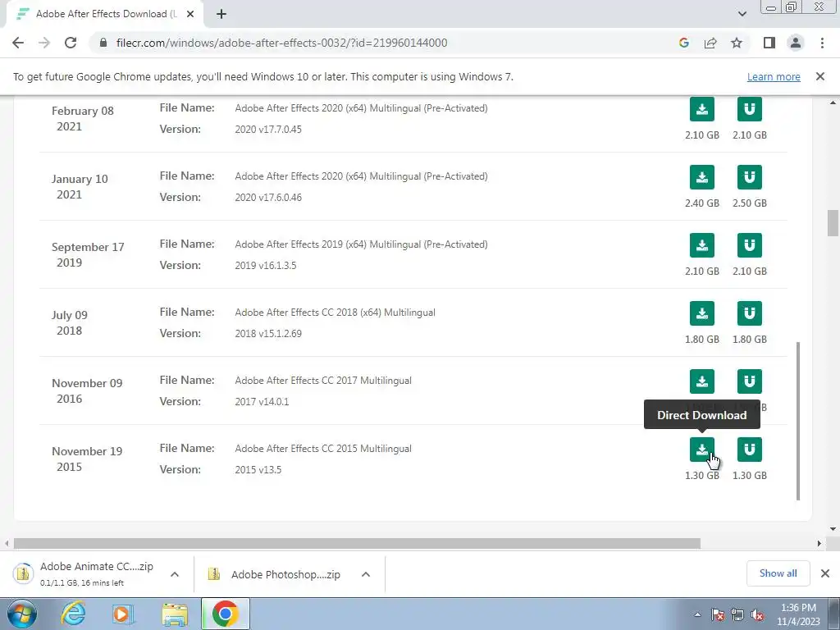Select date text 'July 09 2018'
This screenshot has width=840, height=630.
pos(70,322)
